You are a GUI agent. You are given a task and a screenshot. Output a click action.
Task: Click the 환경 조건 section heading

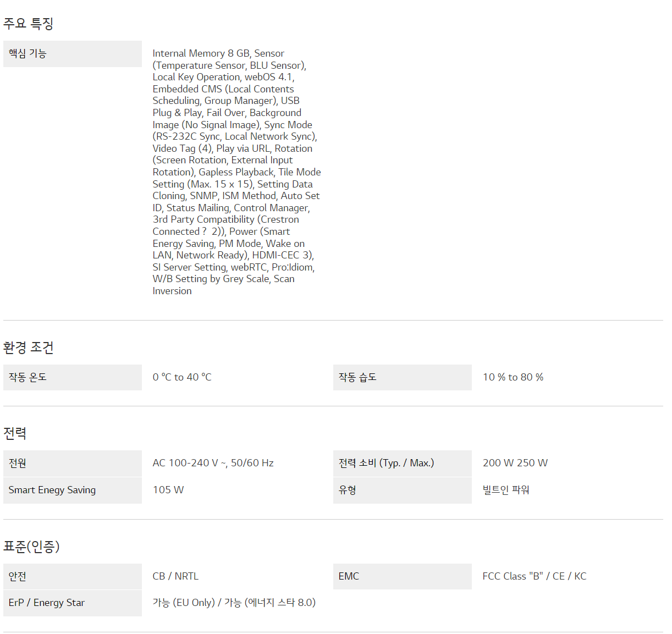point(28,348)
